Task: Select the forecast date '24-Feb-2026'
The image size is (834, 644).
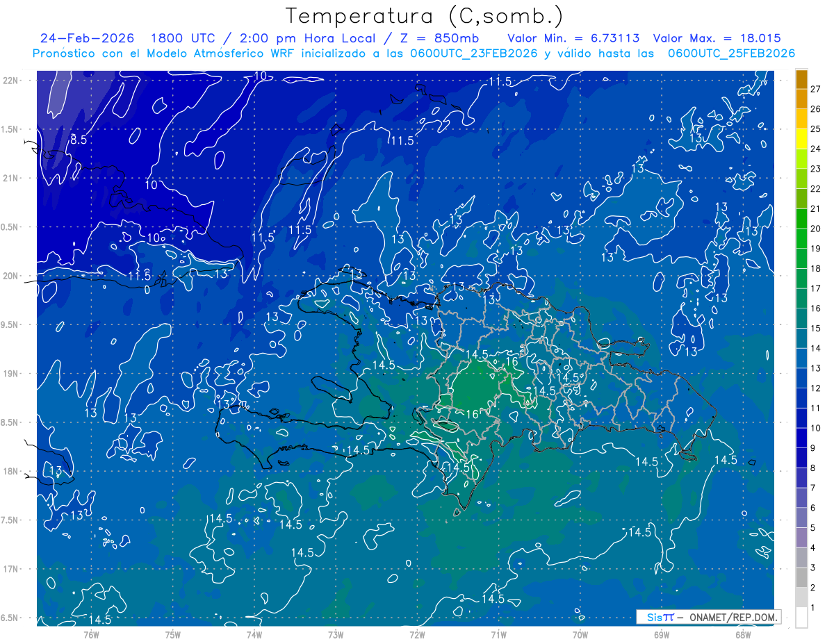Action: click(87, 38)
